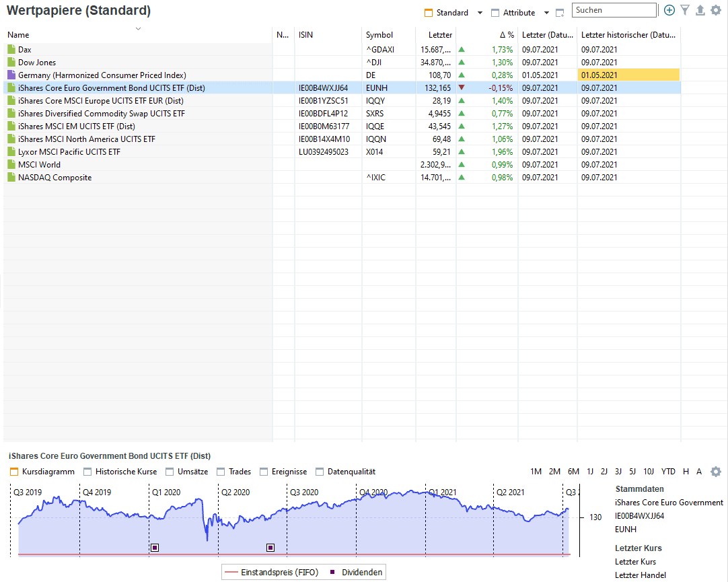Screen dimensions: 728x582
Task: Click the export data upload icon
Action: [700, 10]
